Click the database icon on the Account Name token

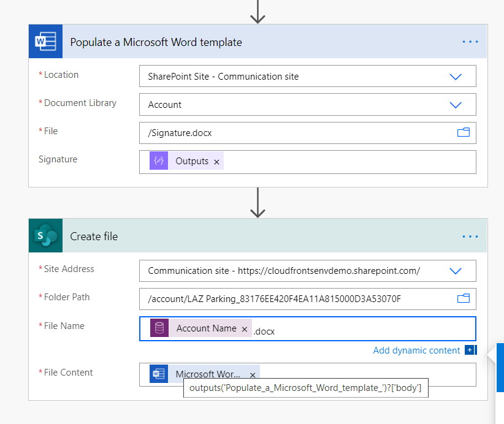point(159,328)
